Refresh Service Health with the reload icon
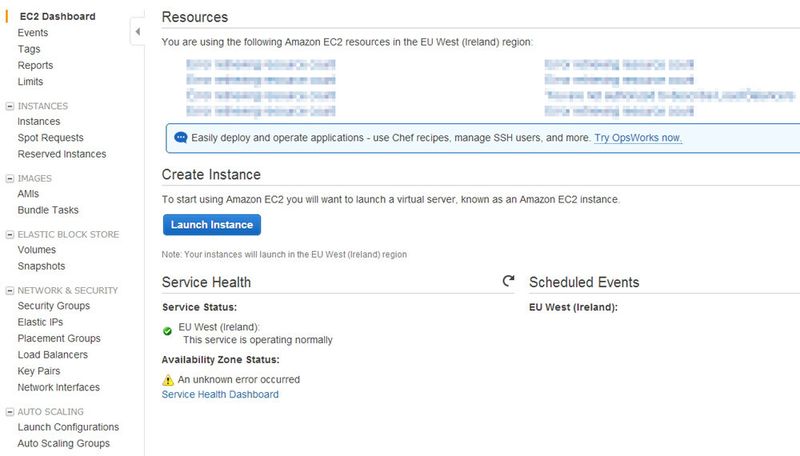 pyautogui.click(x=508, y=281)
